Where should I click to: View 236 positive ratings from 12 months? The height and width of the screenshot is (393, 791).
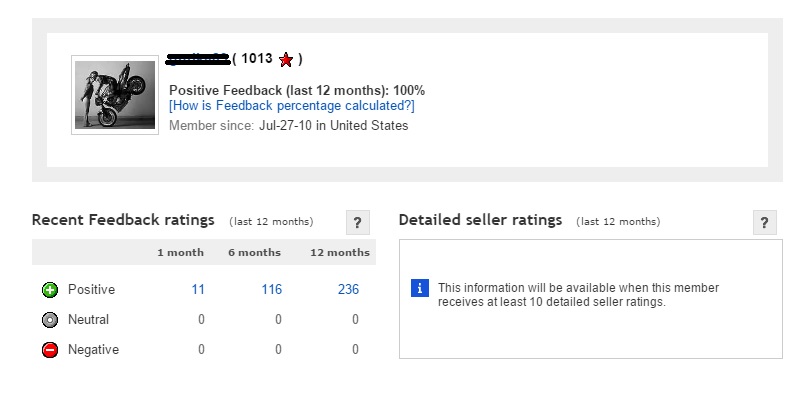[x=348, y=290]
